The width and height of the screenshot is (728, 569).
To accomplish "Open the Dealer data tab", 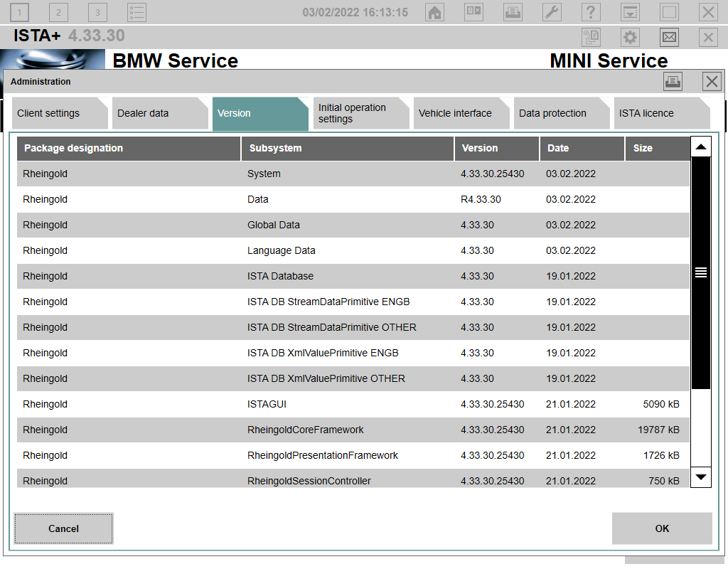I will click(x=160, y=113).
